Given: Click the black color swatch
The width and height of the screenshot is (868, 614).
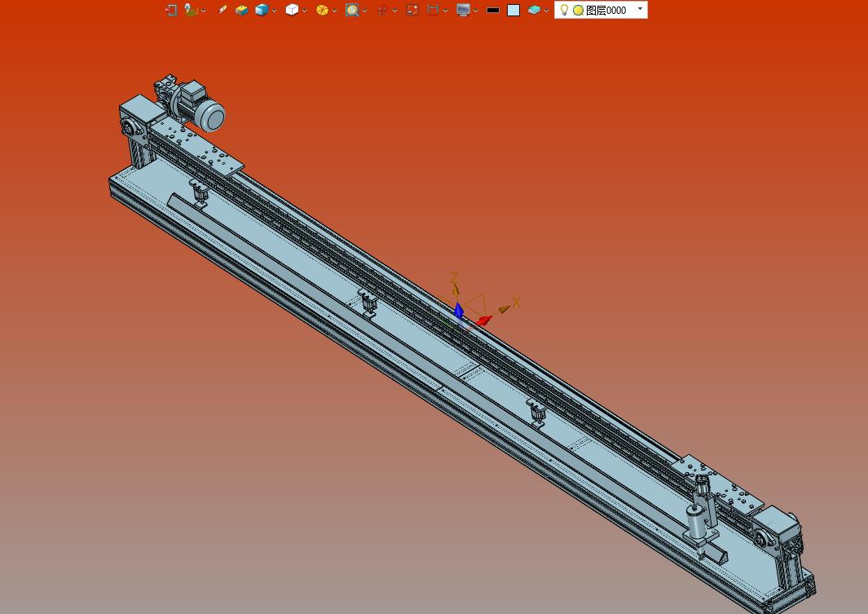Looking at the screenshot, I should [492, 10].
